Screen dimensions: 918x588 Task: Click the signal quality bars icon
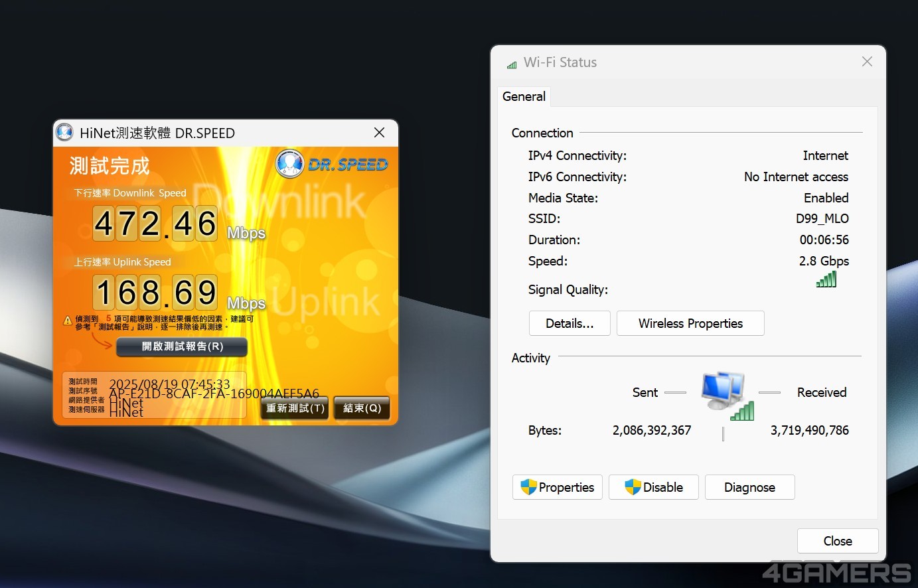(826, 279)
